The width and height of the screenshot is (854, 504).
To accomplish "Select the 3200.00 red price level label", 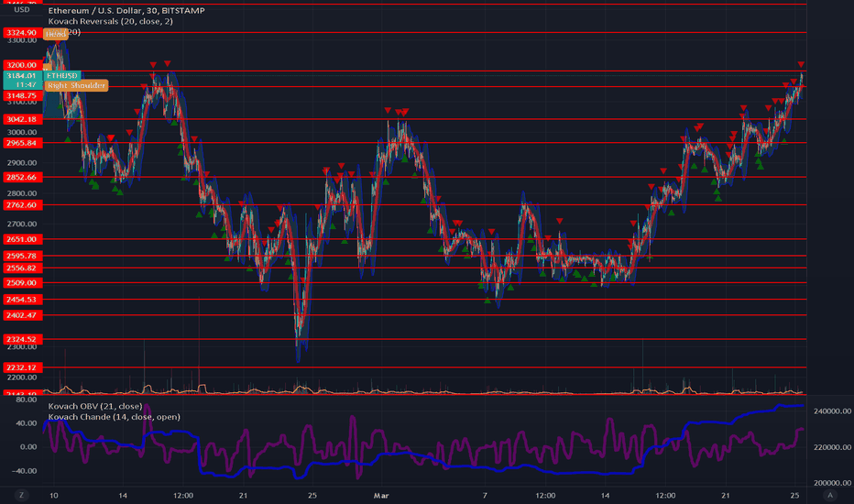I will point(22,65).
